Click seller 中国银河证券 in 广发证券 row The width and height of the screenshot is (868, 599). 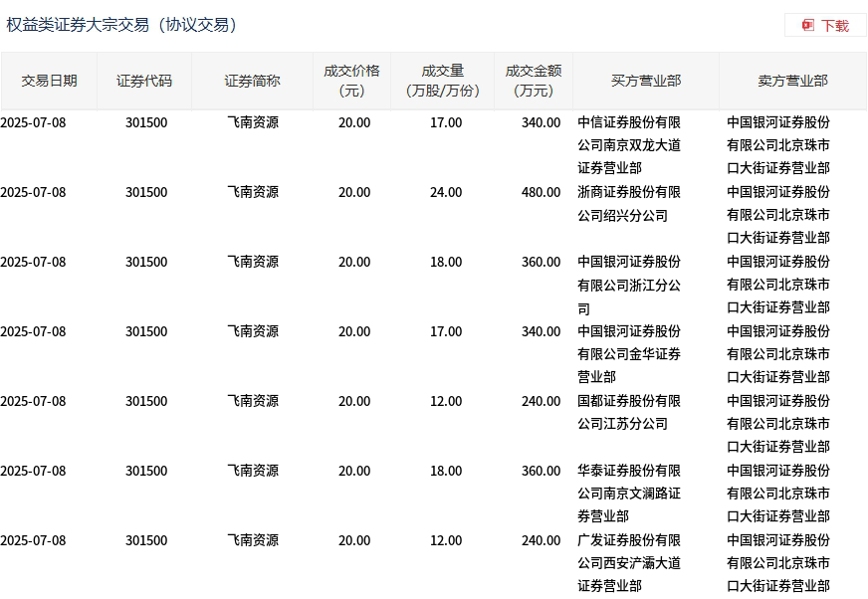click(778, 563)
